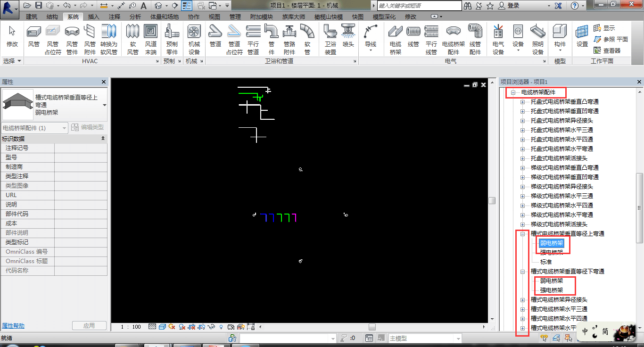Expand the 槽式电缆桥架异径接头 tree node

click(522, 299)
